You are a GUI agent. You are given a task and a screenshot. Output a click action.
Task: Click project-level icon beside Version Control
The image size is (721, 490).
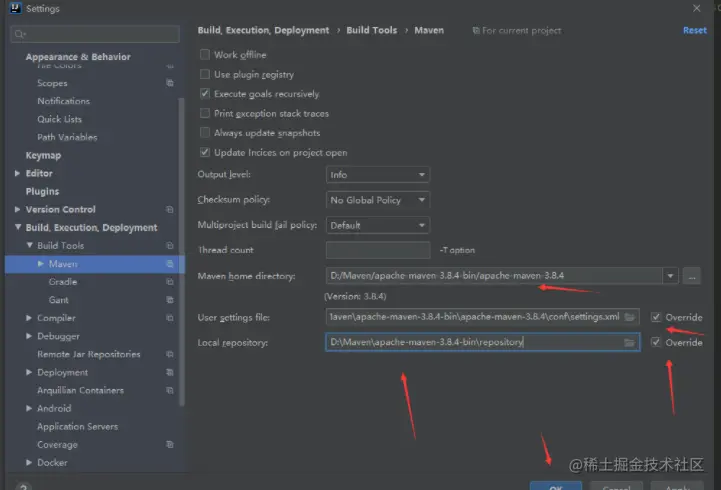click(170, 209)
